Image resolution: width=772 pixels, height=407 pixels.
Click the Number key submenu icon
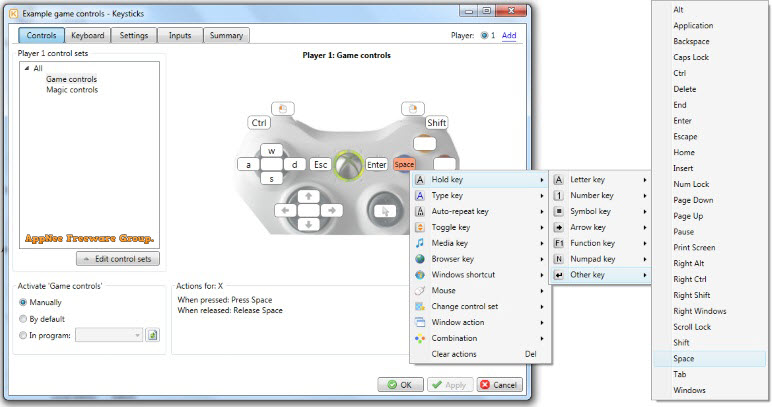558,195
